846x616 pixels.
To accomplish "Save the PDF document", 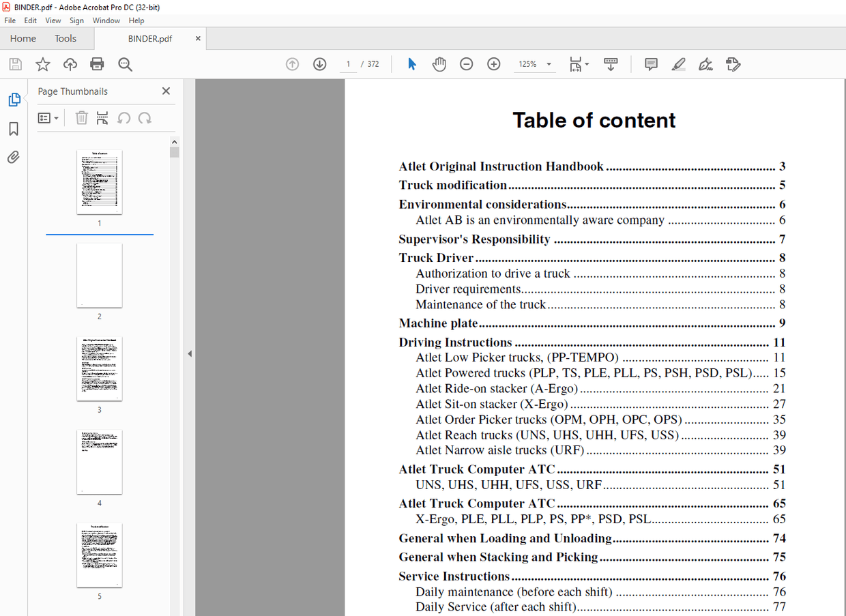I will click(15, 63).
